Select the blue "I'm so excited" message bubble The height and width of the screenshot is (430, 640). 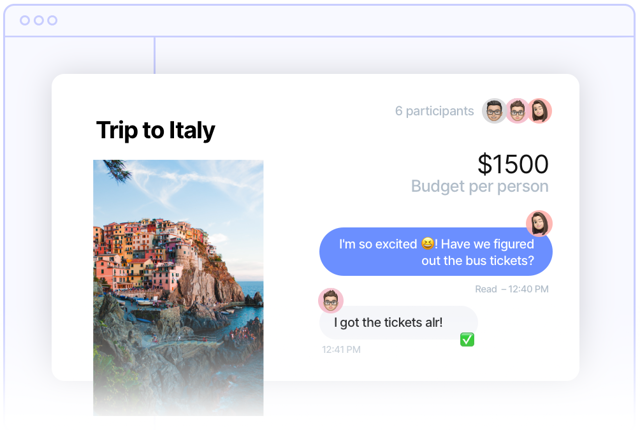pos(436,252)
